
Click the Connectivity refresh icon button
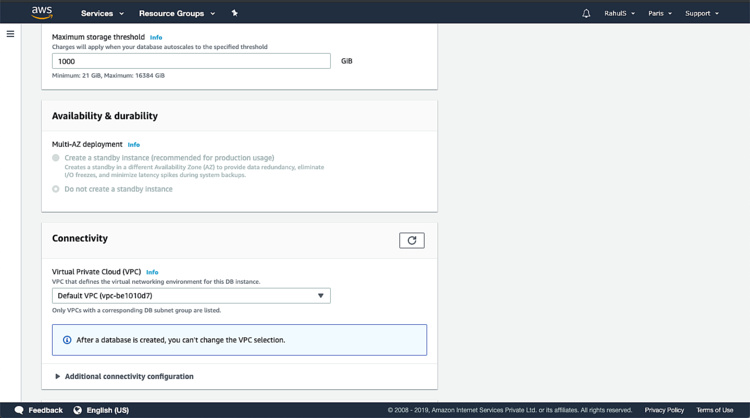click(x=411, y=240)
